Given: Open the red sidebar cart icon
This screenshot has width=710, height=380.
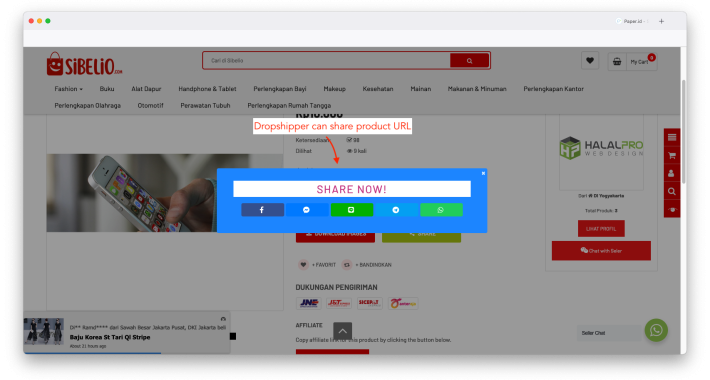Looking at the screenshot, I should coord(672,155).
